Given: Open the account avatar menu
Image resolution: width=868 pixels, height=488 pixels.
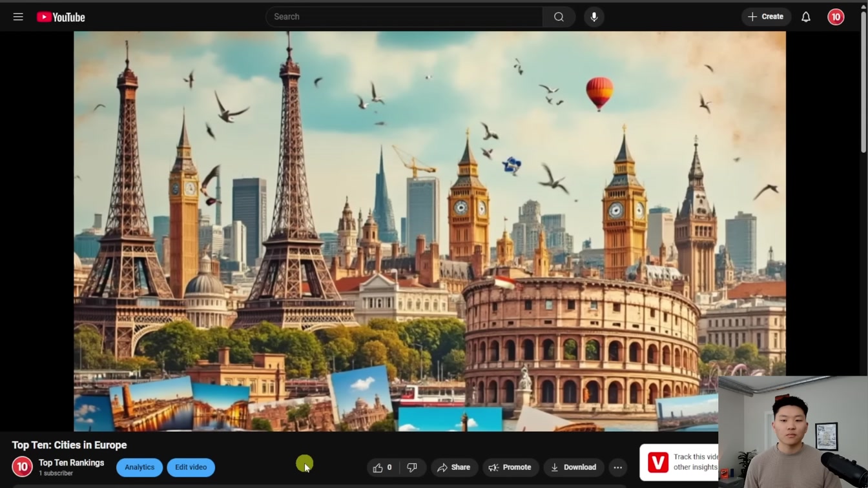Looking at the screenshot, I should (x=836, y=17).
